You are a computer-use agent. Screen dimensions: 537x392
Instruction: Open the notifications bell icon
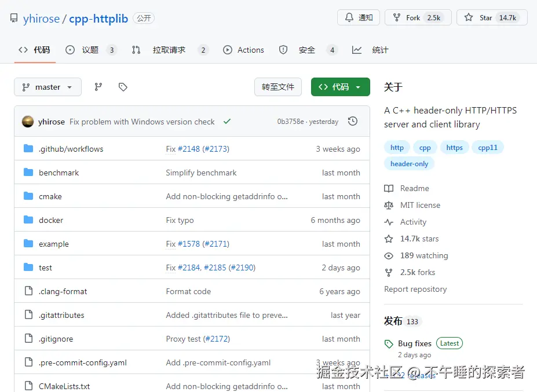pos(349,18)
